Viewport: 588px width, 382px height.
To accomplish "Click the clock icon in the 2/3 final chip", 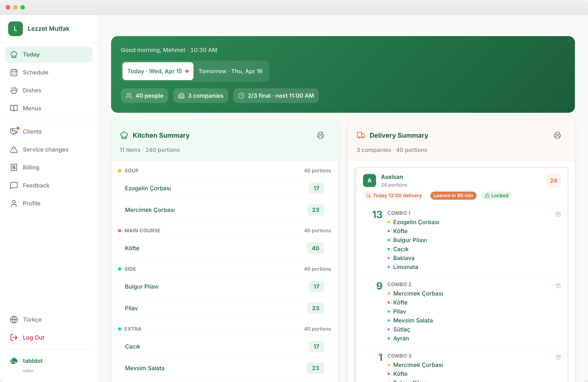I will [241, 96].
